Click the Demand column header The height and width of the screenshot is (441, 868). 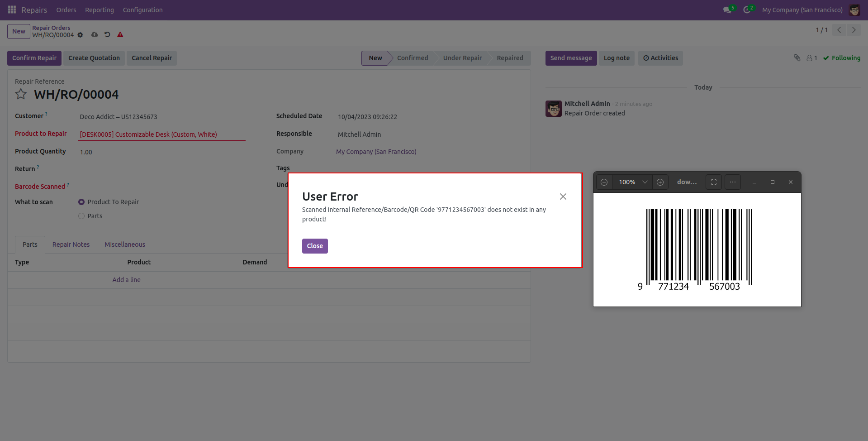255,262
